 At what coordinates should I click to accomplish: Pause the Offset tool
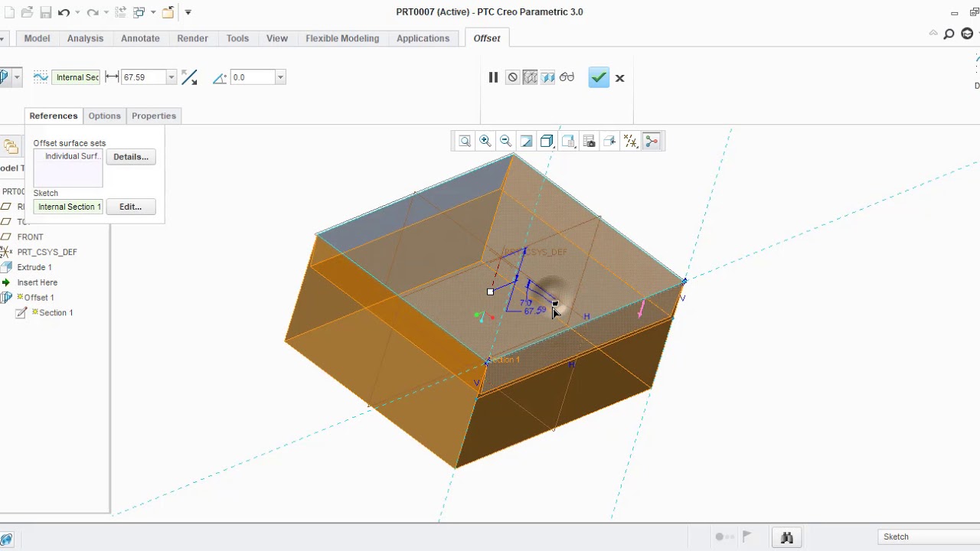493,77
